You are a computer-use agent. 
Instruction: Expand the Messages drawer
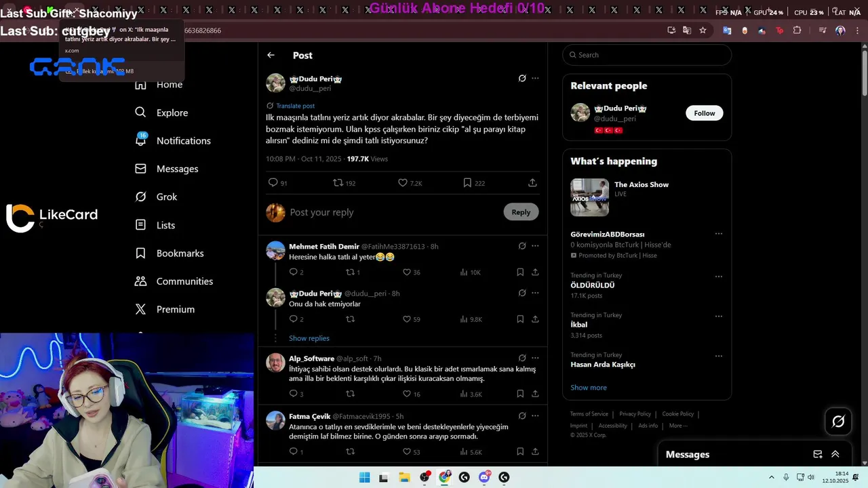pyautogui.click(x=835, y=454)
